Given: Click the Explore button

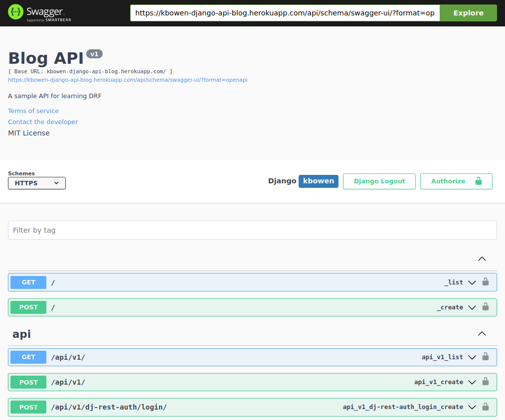Looking at the screenshot, I should point(468,13).
